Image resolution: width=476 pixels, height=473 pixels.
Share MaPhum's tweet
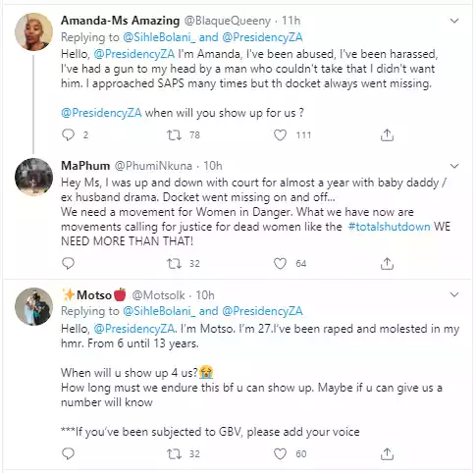pos(387,263)
